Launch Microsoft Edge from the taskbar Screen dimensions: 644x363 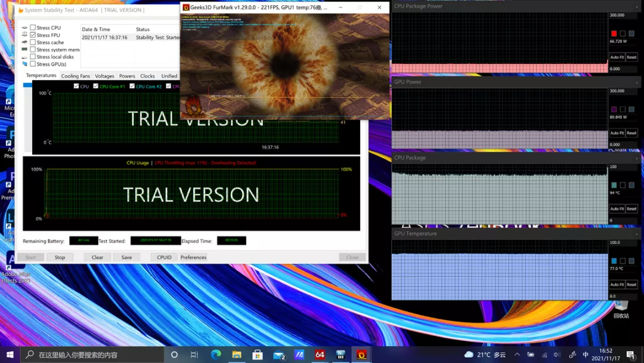click(x=216, y=355)
